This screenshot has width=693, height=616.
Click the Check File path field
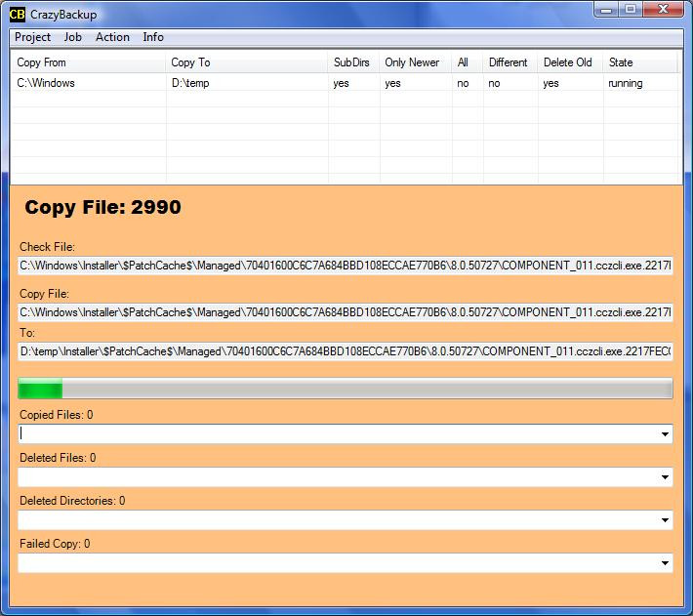click(346, 266)
